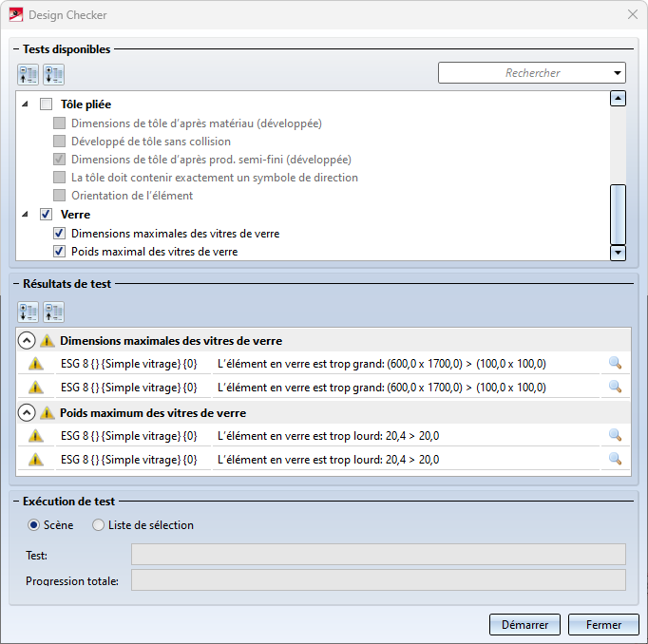Collapse the 'Poids maximum des vitres de verre' results group

[x=27, y=412]
